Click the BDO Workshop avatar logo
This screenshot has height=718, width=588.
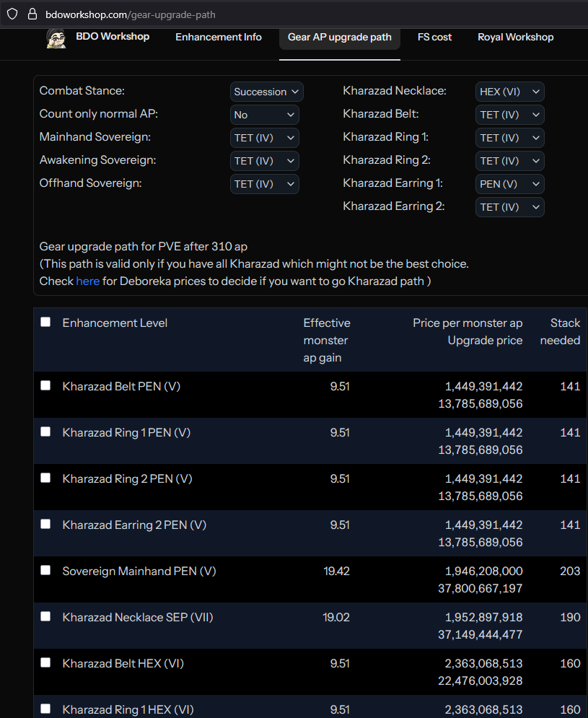click(x=56, y=38)
